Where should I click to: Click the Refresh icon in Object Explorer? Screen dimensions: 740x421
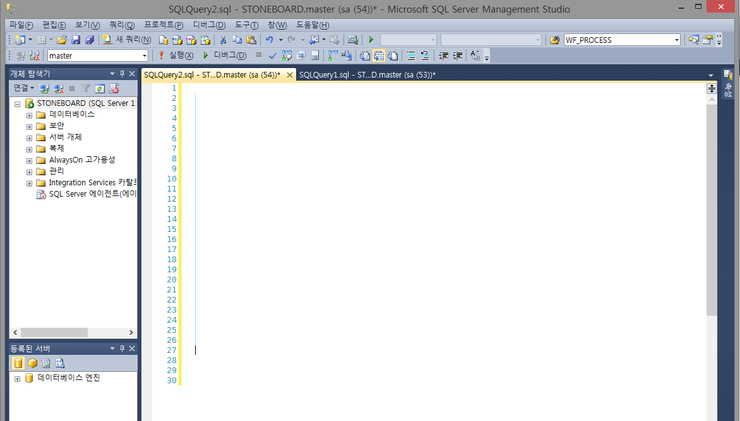[x=100, y=88]
